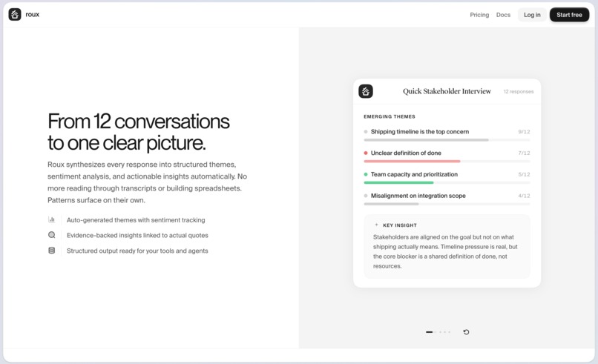The image size is (598, 364).
Task: Open the Docs link
Action: 503,15
